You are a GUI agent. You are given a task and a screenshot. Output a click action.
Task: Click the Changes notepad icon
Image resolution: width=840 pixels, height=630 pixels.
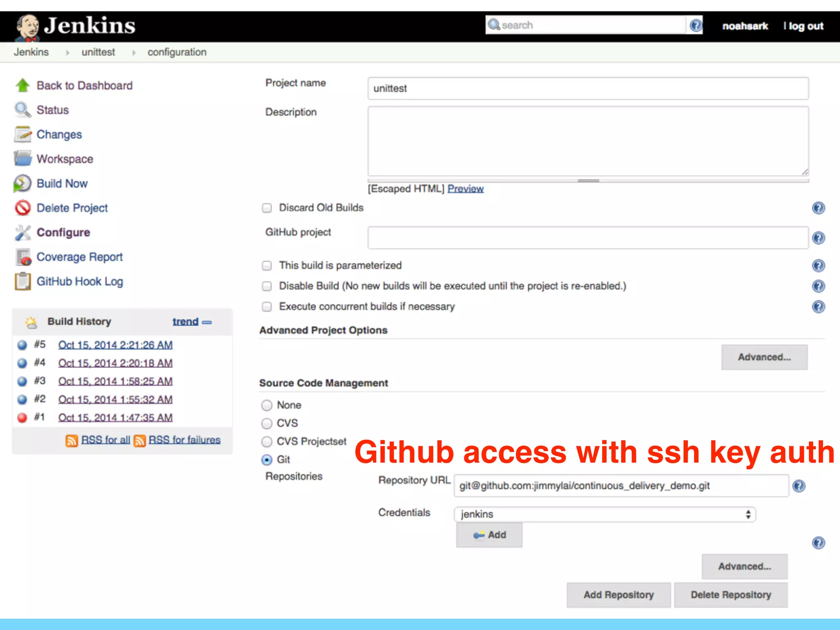[x=23, y=134]
